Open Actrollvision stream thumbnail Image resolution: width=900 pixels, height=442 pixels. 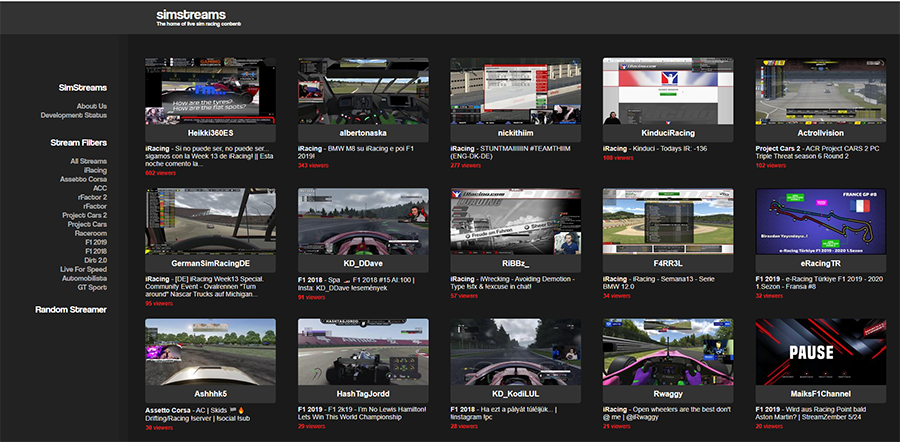(x=821, y=91)
